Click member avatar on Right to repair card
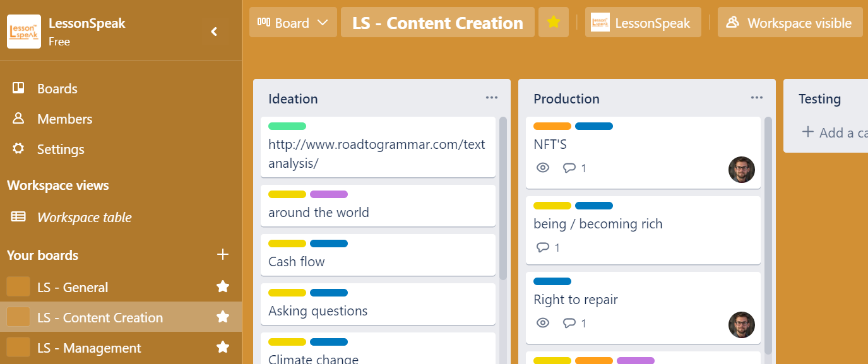 741,325
